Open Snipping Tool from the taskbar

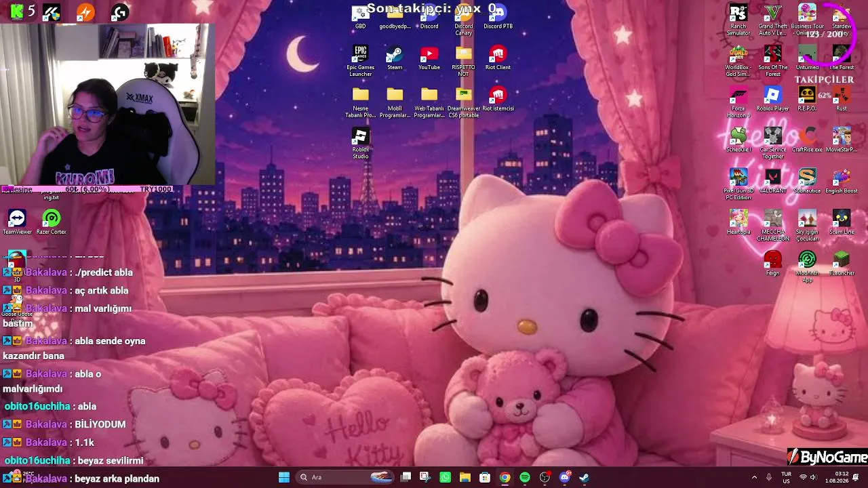click(x=425, y=477)
